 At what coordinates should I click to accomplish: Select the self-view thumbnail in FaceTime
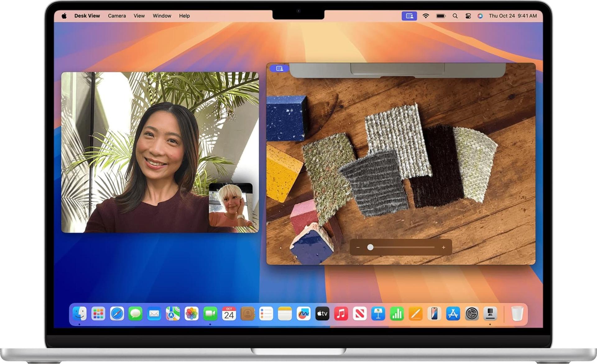click(x=231, y=205)
